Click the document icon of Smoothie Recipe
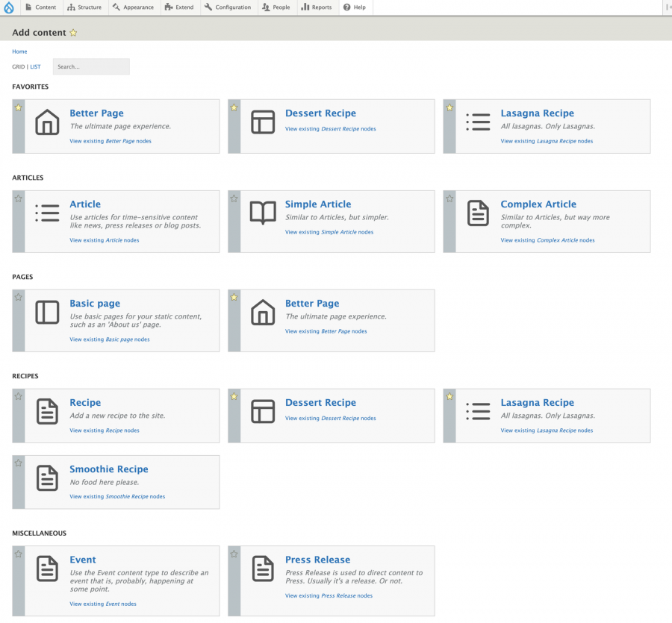Viewport: 672px width, 623px height. [x=47, y=478]
